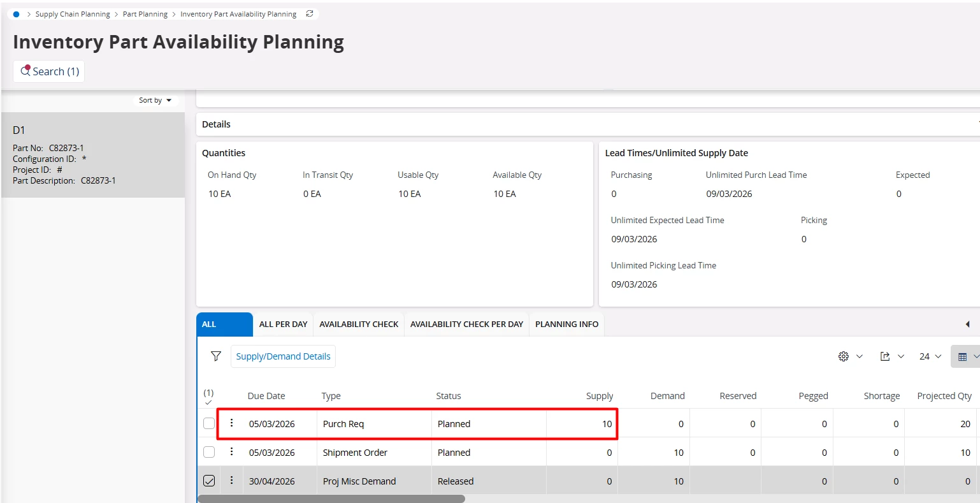This screenshot has width=980, height=503.
Task: Select the Shipment Order row checkbox
Action: 209,452
